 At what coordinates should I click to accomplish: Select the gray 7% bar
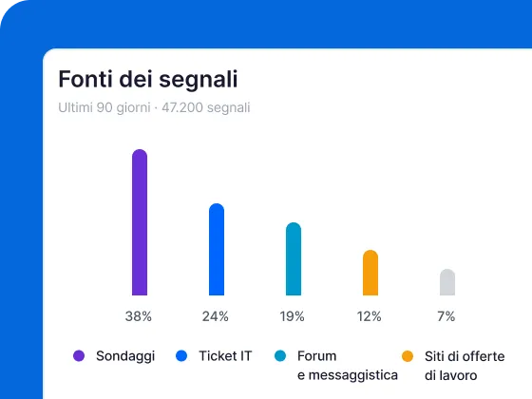pyautogui.click(x=447, y=282)
